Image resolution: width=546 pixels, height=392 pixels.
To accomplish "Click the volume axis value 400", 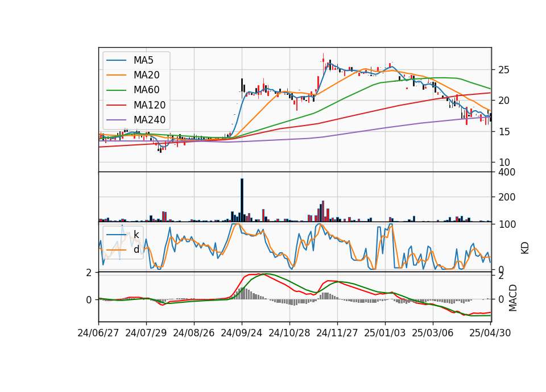I will (x=507, y=172).
